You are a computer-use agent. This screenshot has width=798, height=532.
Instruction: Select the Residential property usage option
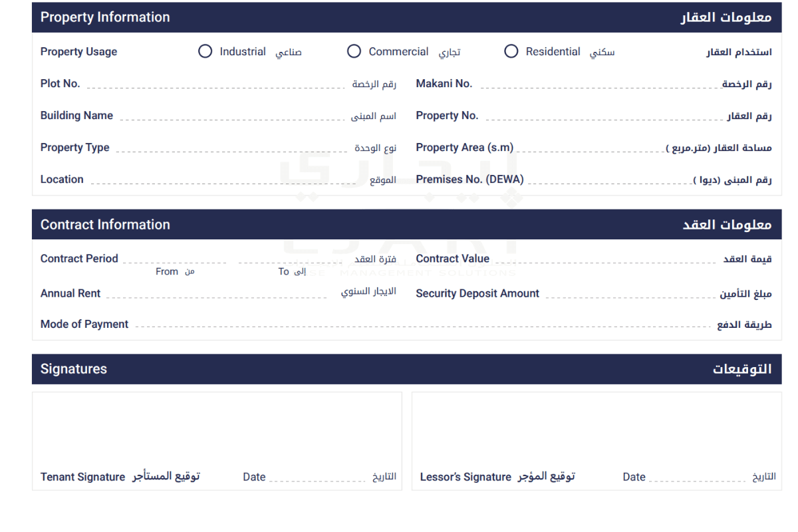pos(511,51)
